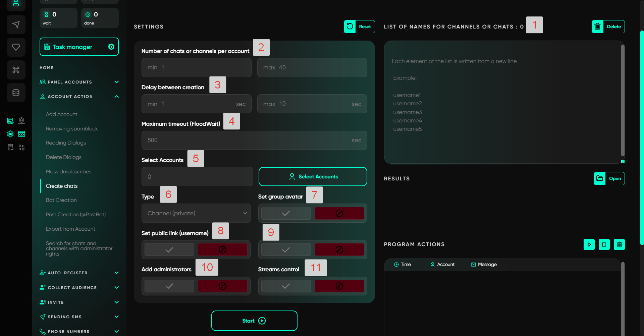Open Bot Creation menu item
Viewport: 644px width, 336px height.
coord(61,200)
